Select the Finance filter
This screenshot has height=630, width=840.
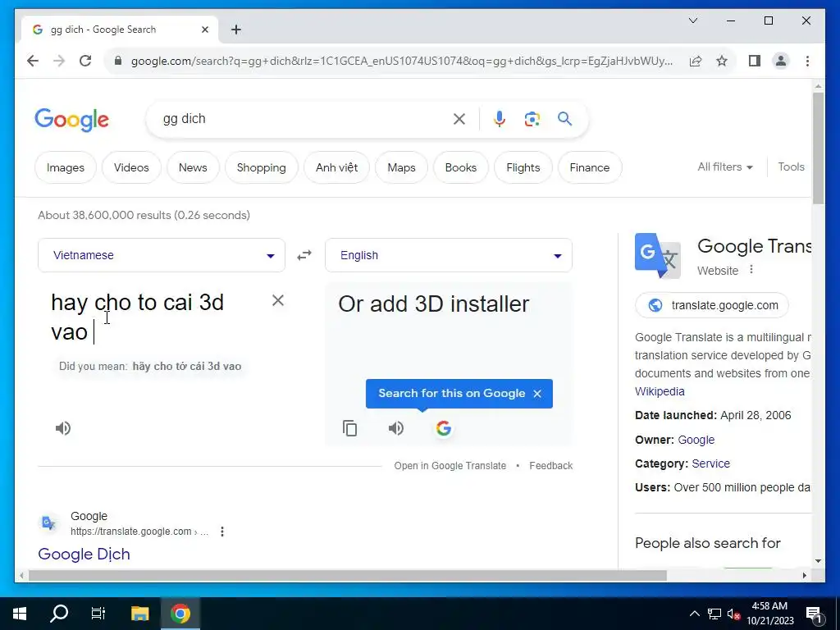(589, 167)
